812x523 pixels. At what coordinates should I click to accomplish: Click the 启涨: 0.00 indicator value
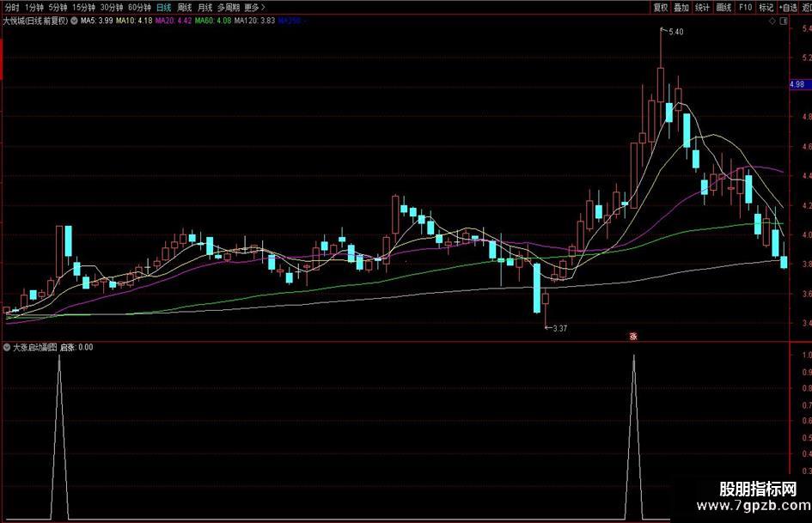[x=76, y=348]
